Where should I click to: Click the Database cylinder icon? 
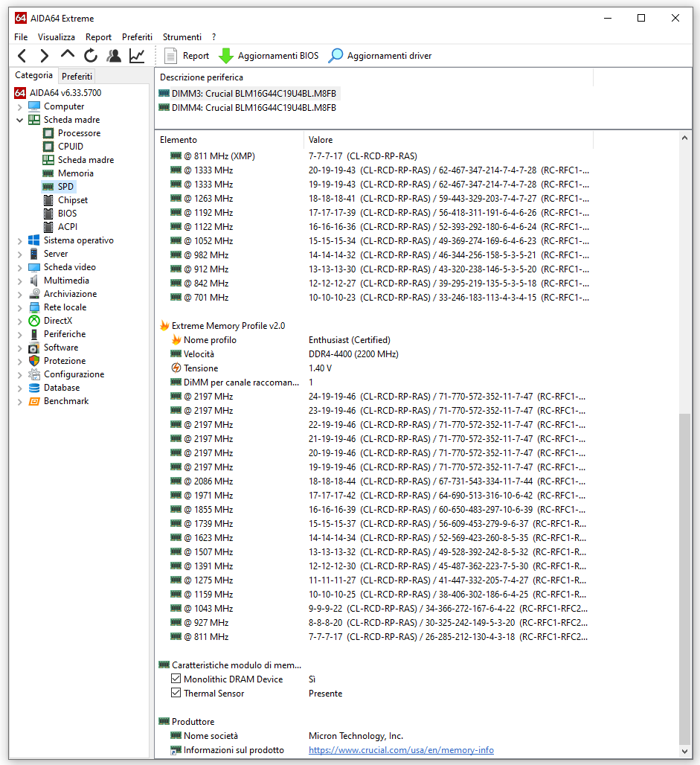tap(34, 388)
